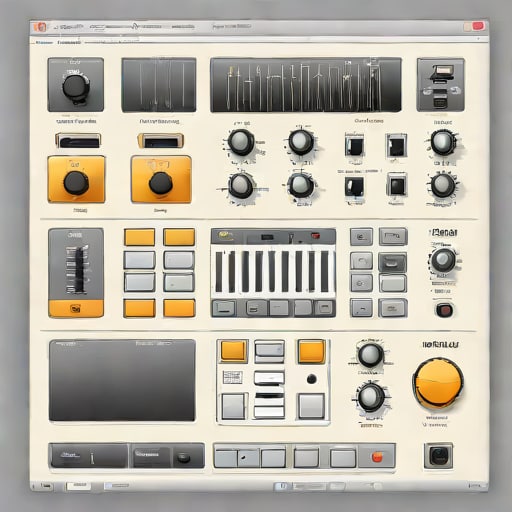Click the wide spectrum analyzer display
512x512 pixels.
click(306, 85)
